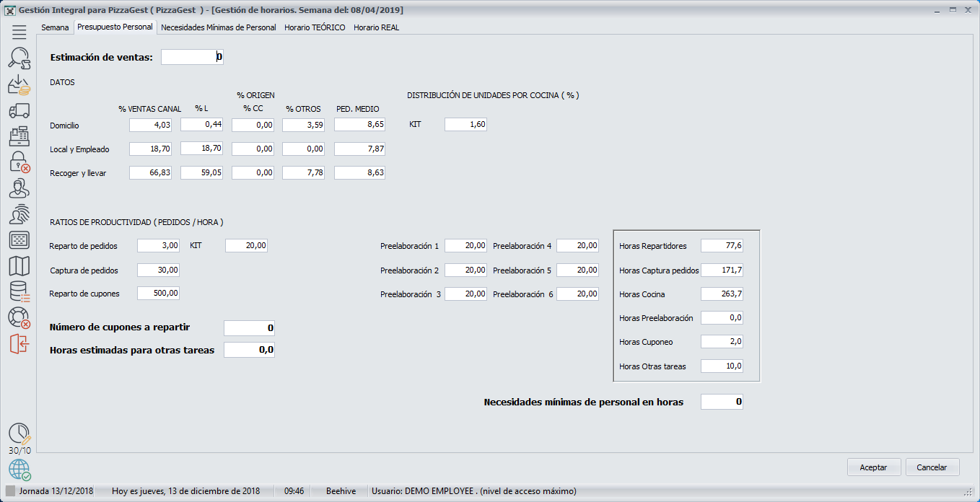
Task: Click the delivery truck icon
Action: click(19, 110)
